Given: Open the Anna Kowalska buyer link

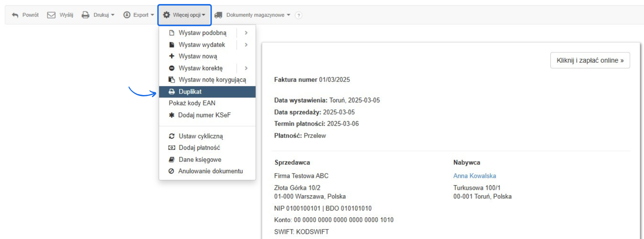Looking at the screenshot, I should pyautogui.click(x=474, y=176).
